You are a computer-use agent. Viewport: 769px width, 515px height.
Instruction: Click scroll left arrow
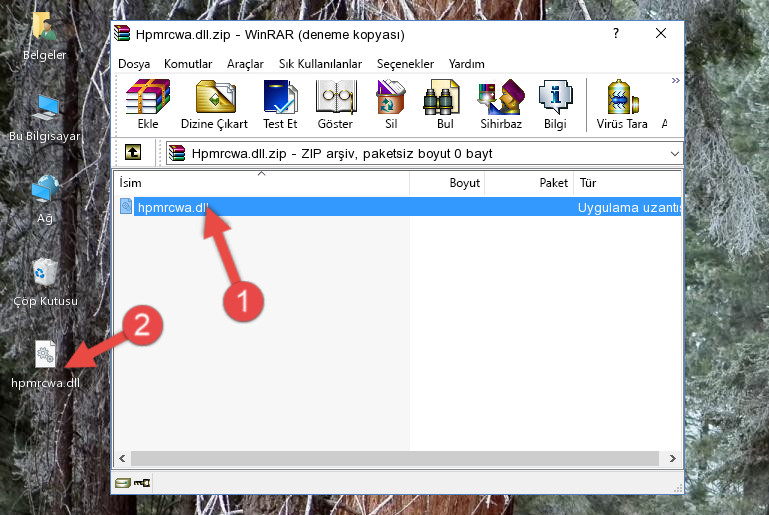(123, 459)
